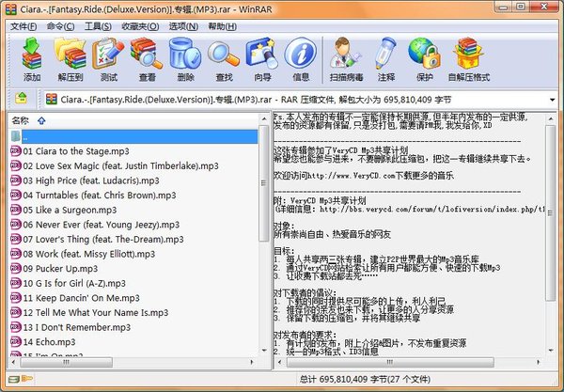Select 10 G Is for Girl (A-Z).mp3

[74, 283]
